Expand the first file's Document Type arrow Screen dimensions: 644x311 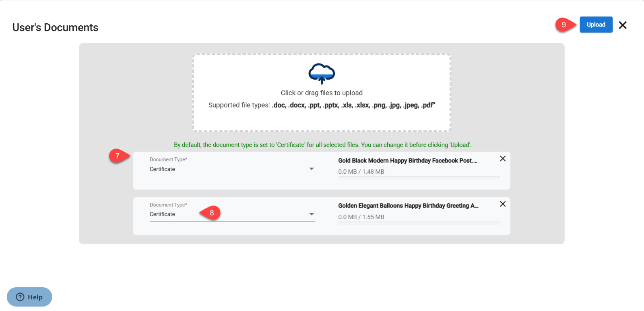312,169
